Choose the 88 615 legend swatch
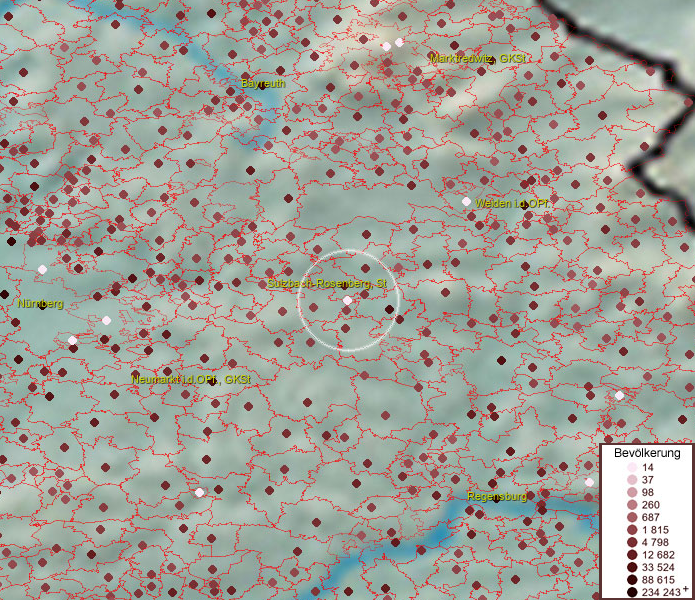 pos(633,579)
